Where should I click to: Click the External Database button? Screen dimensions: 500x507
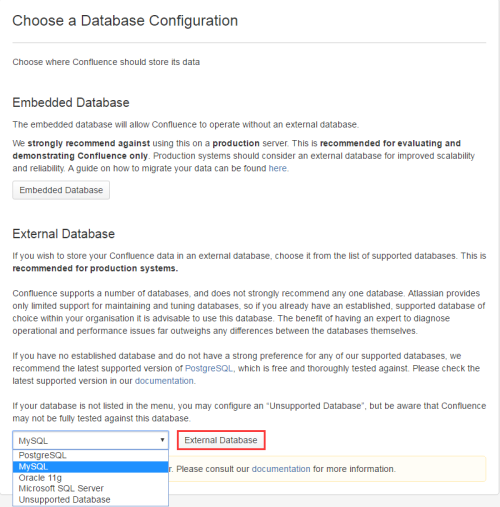(221, 440)
